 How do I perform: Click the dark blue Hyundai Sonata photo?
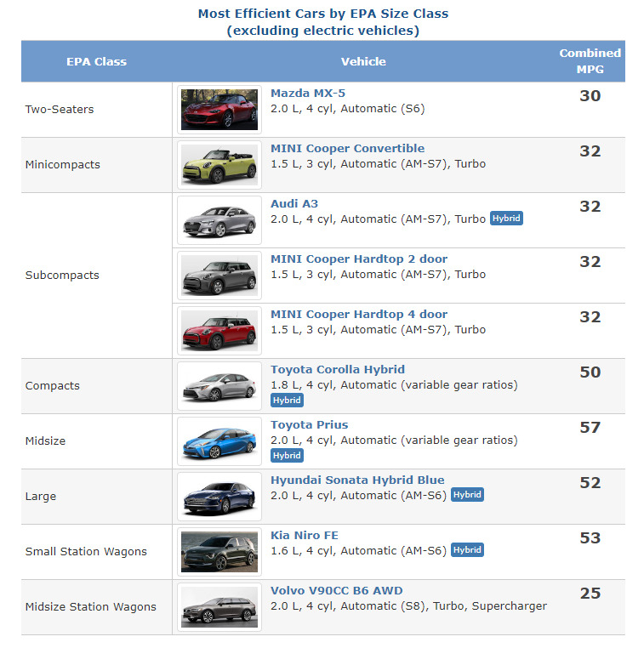click(x=219, y=497)
